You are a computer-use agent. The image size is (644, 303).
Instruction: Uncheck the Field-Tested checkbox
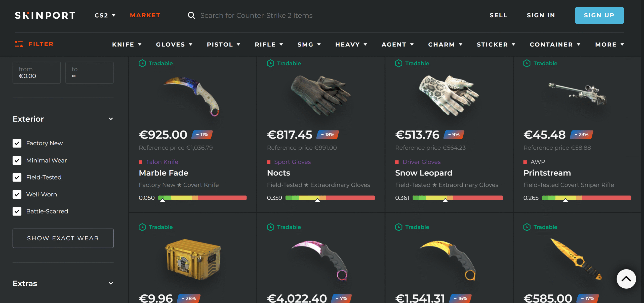point(17,177)
